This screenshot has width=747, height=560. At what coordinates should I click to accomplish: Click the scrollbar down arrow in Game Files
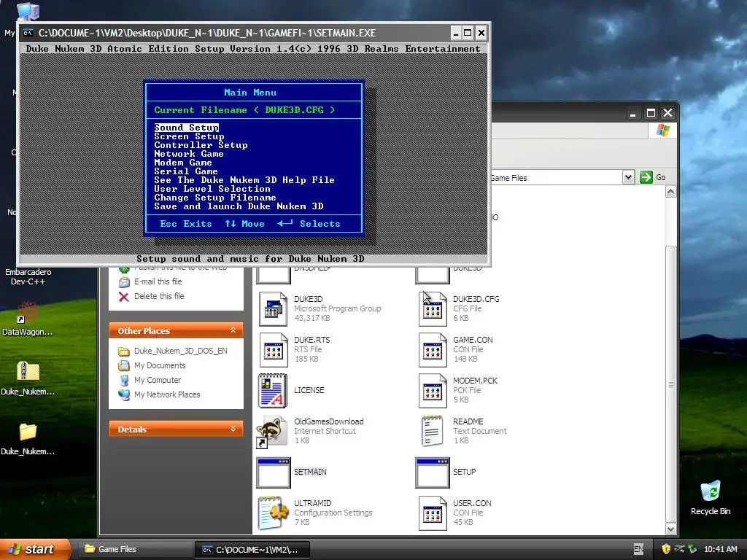pos(671,529)
